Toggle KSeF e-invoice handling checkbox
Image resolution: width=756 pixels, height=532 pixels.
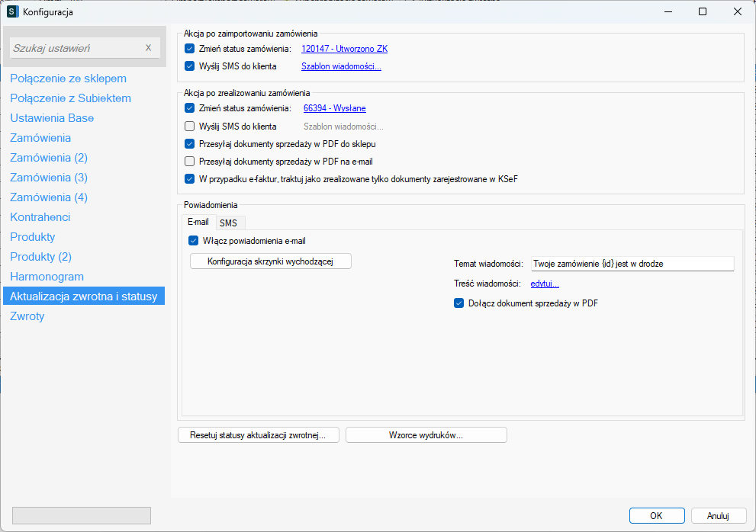(x=190, y=179)
